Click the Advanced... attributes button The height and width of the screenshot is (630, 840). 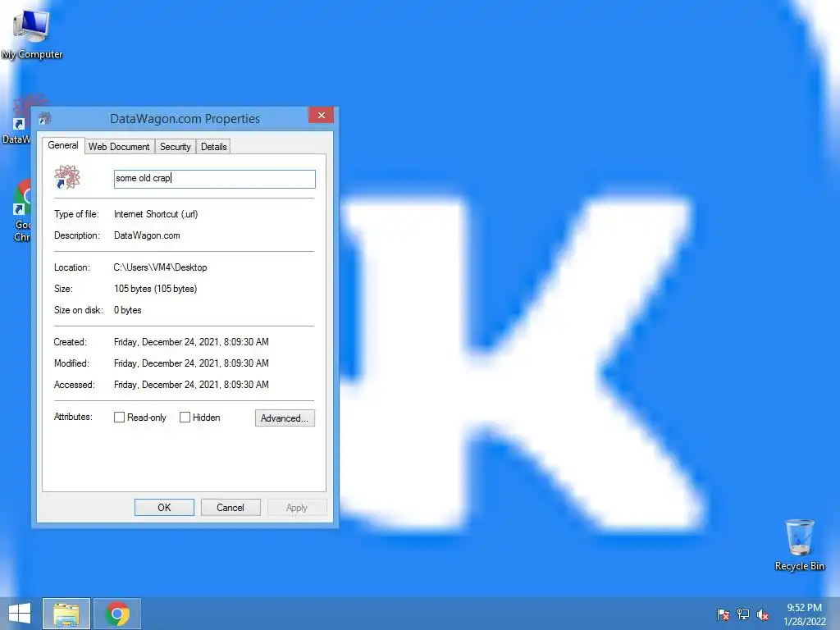(285, 418)
